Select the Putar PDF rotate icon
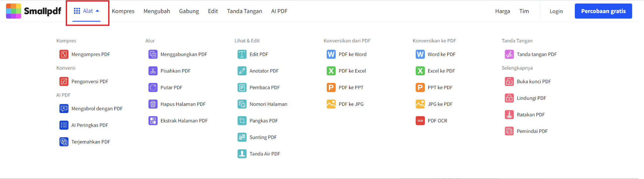Image resolution: width=644 pixels, height=179 pixels. click(x=153, y=88)
